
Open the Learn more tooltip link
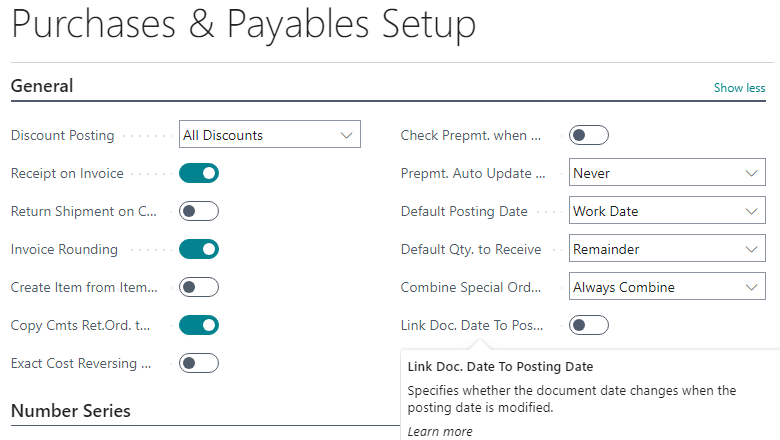pyautogui.click(x=440, y=432)
